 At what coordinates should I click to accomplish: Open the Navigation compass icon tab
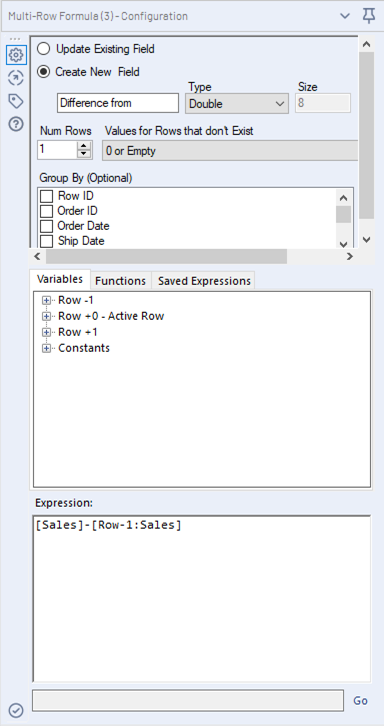tap(16, 78)
